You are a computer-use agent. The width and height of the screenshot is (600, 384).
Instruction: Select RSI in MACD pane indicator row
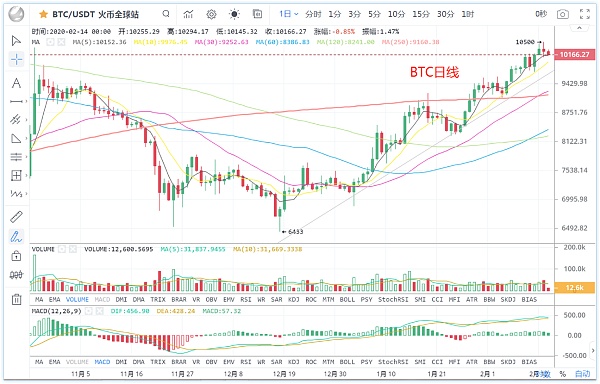pos(246,361)
